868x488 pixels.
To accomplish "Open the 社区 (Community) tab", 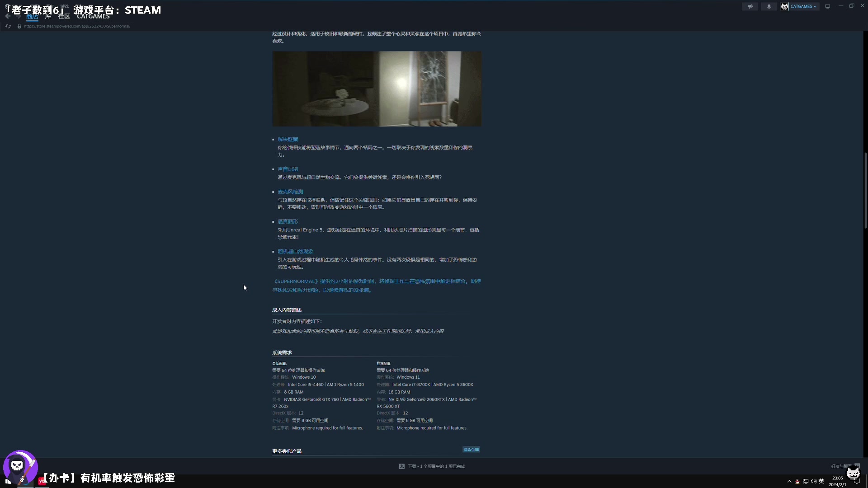I will 64,17.
